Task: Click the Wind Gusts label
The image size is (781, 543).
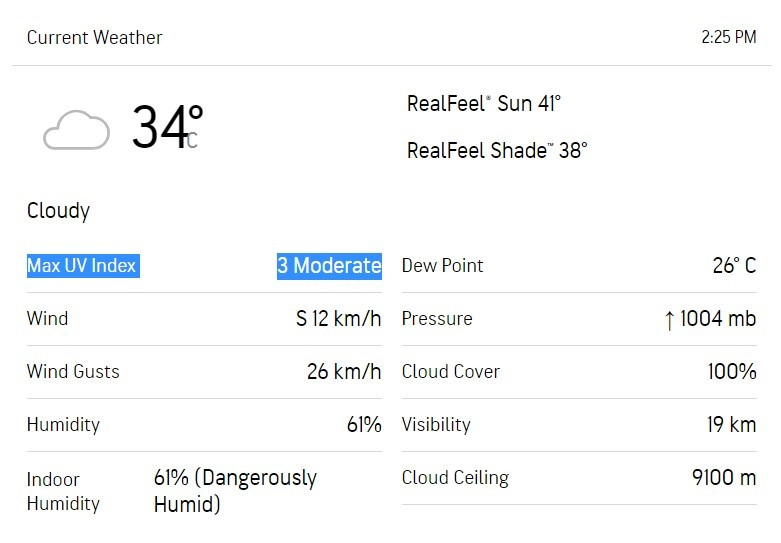Action: coord(73,372)
